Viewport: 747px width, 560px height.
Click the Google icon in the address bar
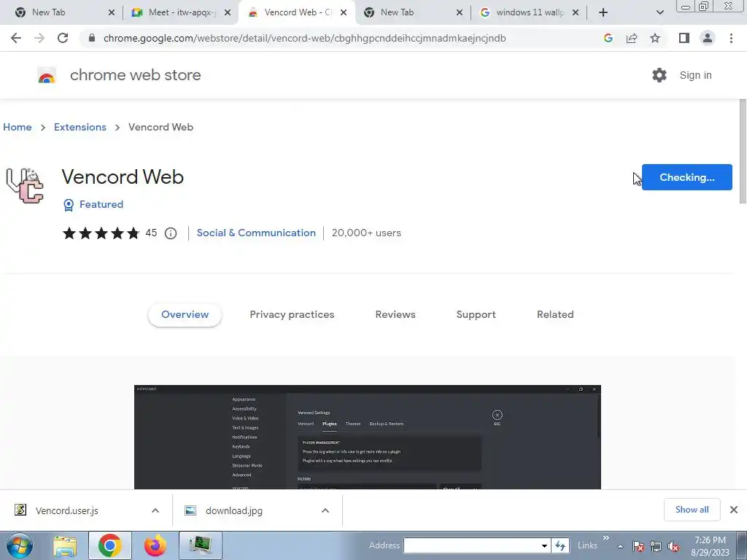click(x=608, y=38)
